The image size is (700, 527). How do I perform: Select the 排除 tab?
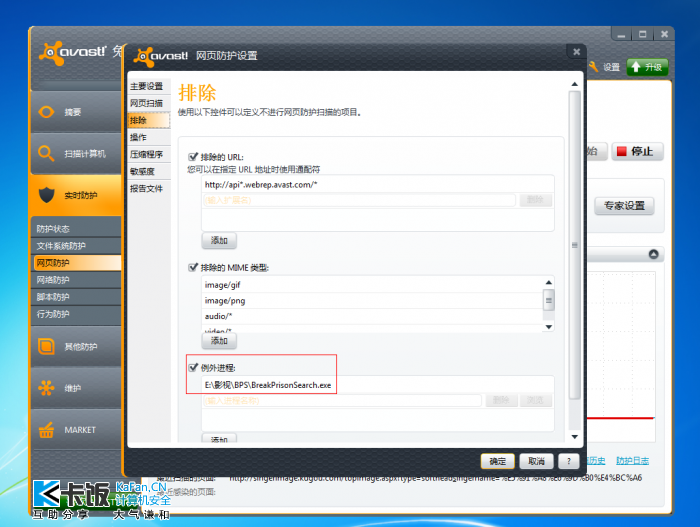149,120
